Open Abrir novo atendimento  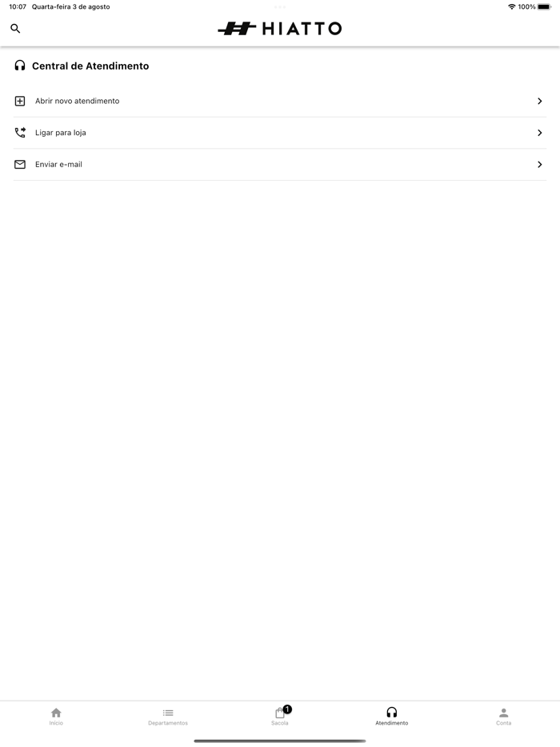pyautogui.click(x=78, y=102)
